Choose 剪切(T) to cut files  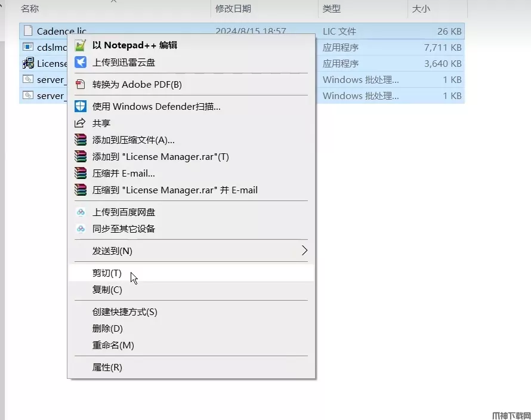191,273
